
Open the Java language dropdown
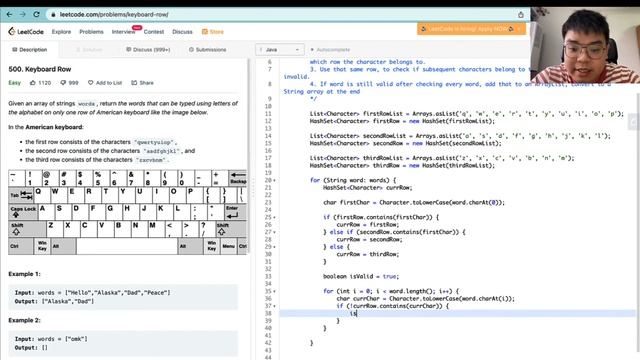click(280, 50)
